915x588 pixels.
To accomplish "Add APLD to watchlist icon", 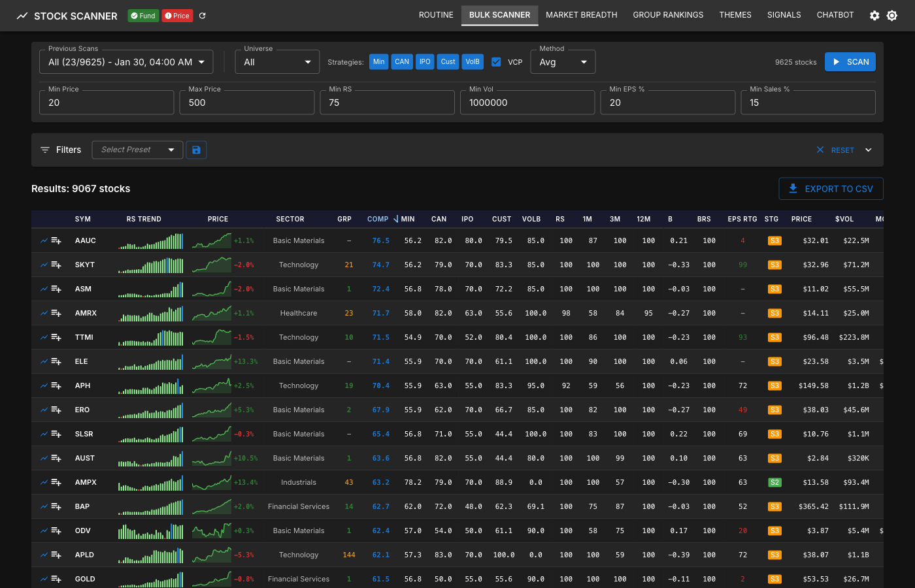I will pos(56,555).
